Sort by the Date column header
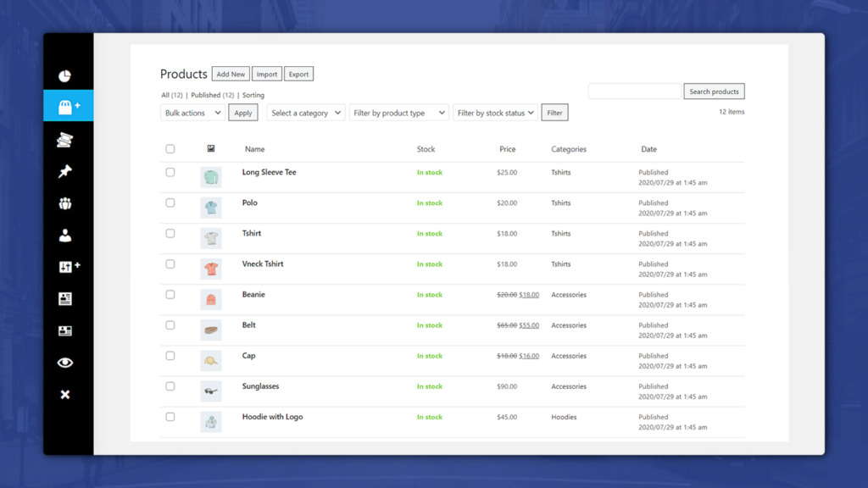868x488 pixels. 648,149
